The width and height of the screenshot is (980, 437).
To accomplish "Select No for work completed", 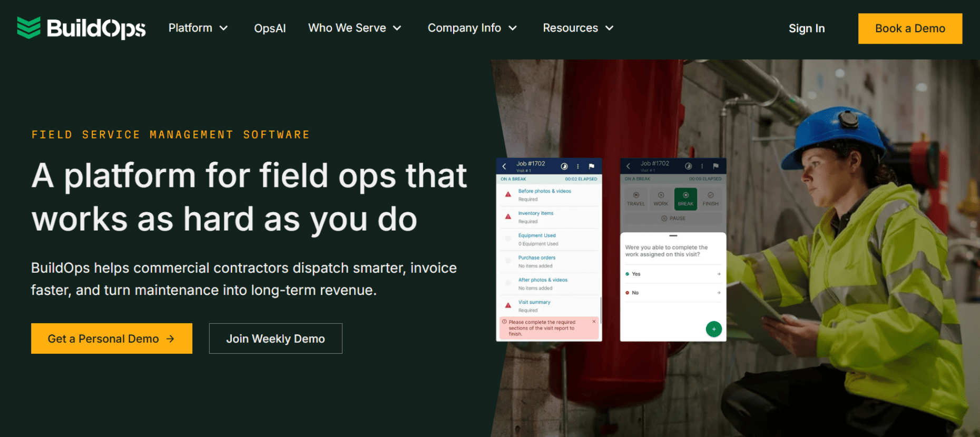I will pyautogui.click(x=673, y=293).
